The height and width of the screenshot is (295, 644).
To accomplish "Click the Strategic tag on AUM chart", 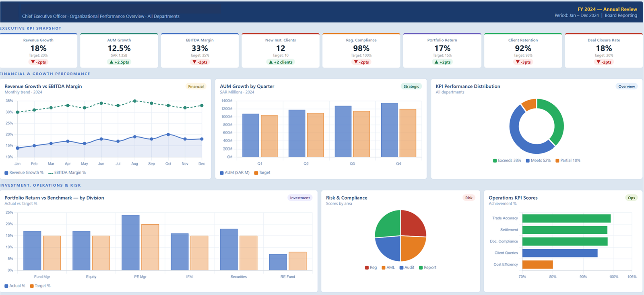I will (x=411, y=86).
